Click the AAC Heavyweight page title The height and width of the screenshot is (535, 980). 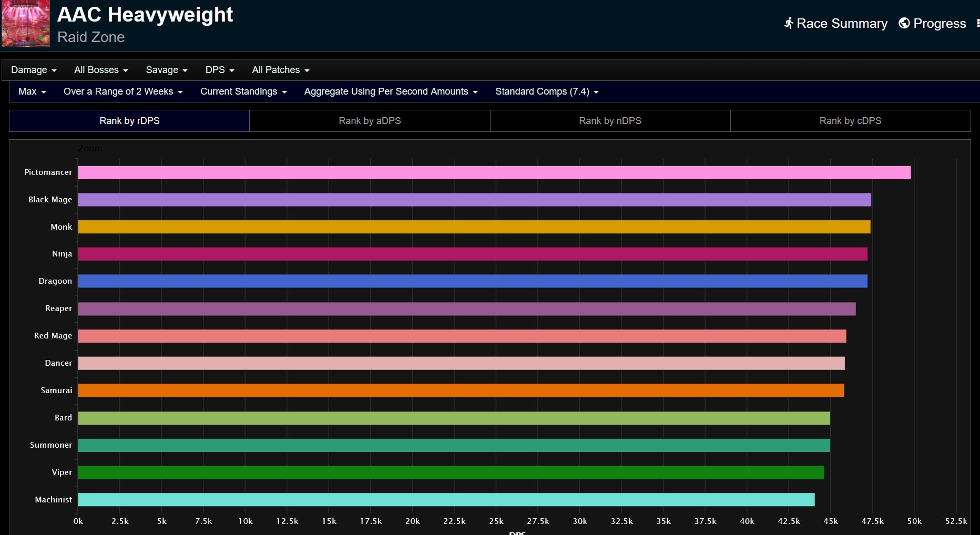tap(145, 15)
